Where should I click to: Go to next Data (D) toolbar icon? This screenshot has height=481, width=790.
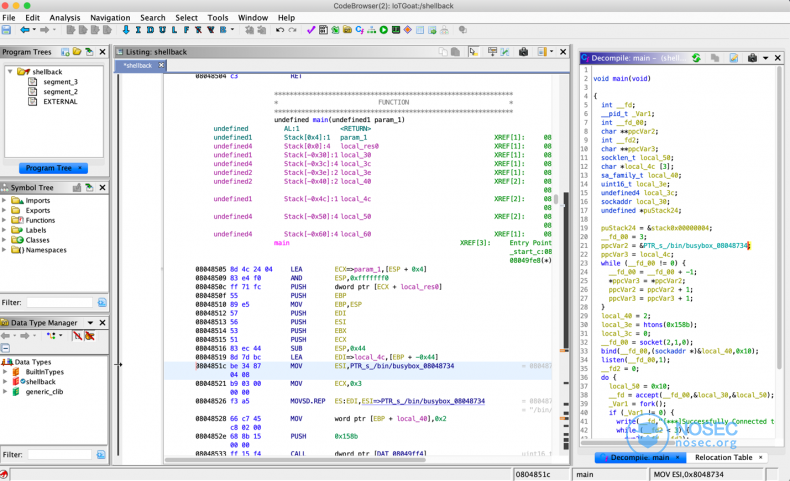tap(150, 30)
